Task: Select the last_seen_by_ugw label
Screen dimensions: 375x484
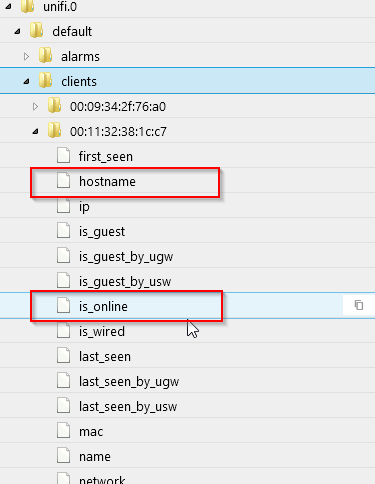Action: tap(129, 382)
